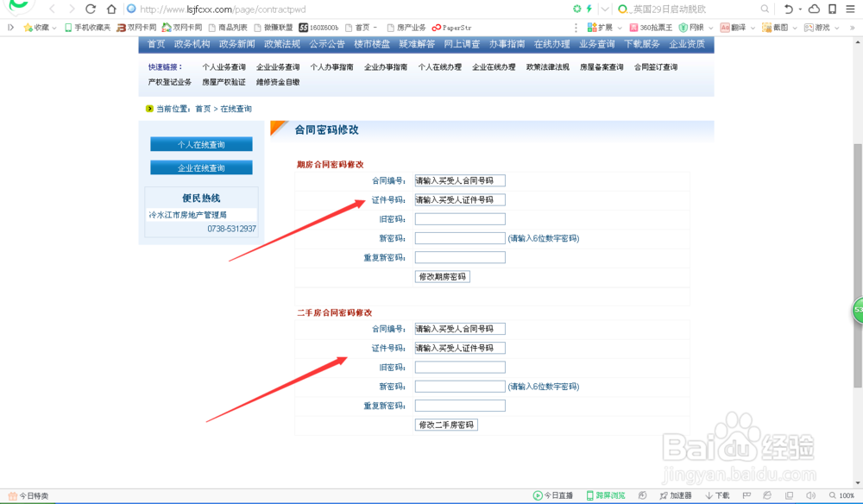Image resolution: width=863 pixels, height=504 pixels.
Task: Open the 游戏 games extension
Action: 816,28
